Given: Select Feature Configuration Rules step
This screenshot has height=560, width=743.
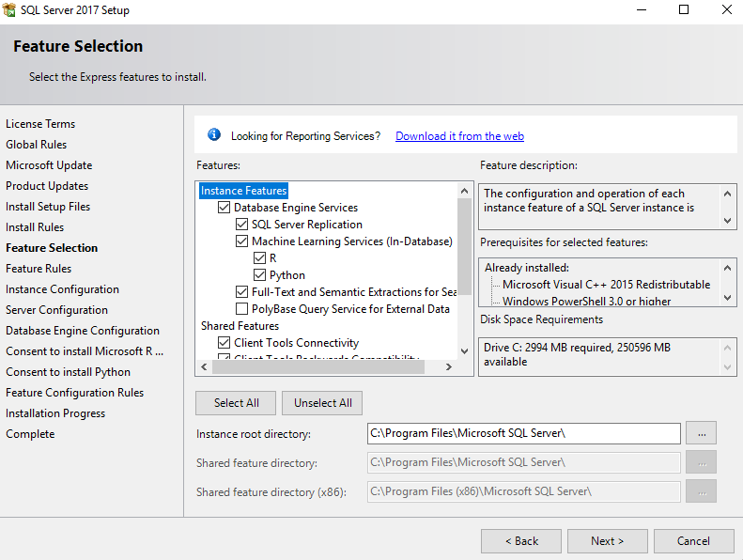Looking at the screenshot, I should click(x=74, y=393).
